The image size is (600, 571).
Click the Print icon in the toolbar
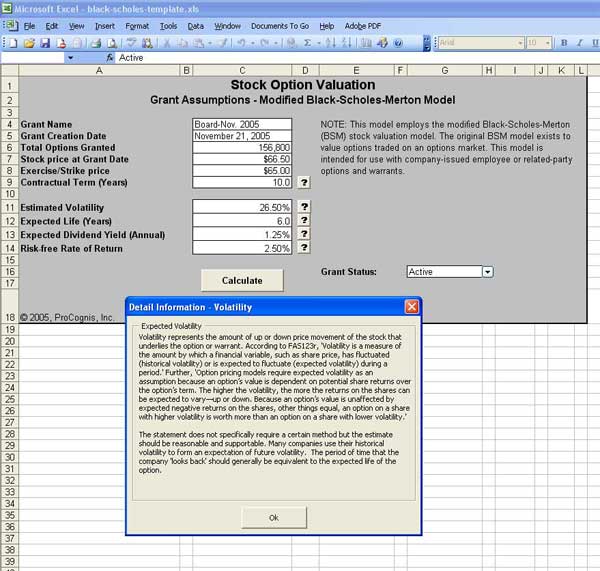[x=96, y=43]
